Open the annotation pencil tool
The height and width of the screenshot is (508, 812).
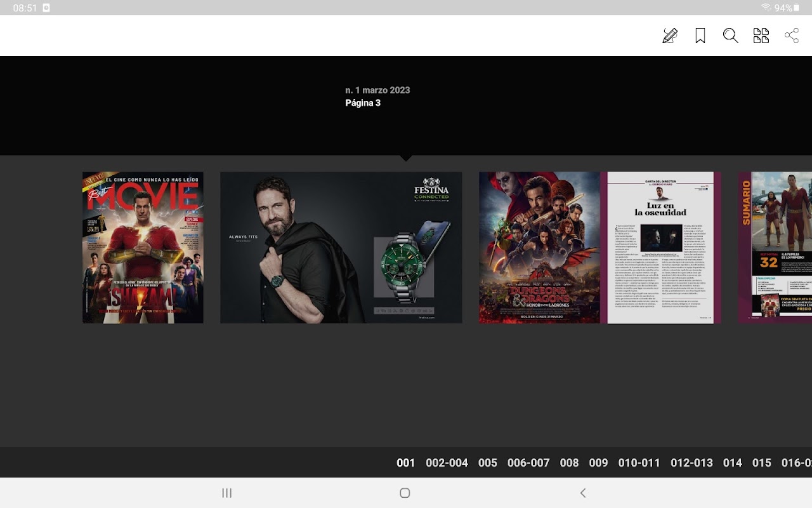coord(669,36)
